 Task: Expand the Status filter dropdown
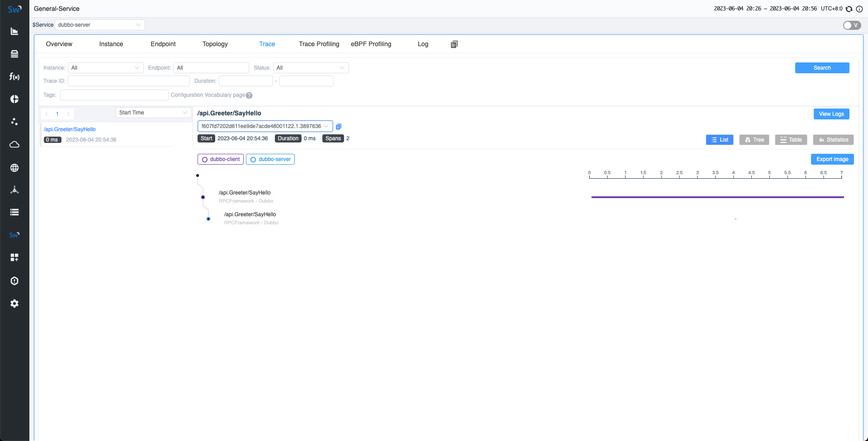[311, 68]
